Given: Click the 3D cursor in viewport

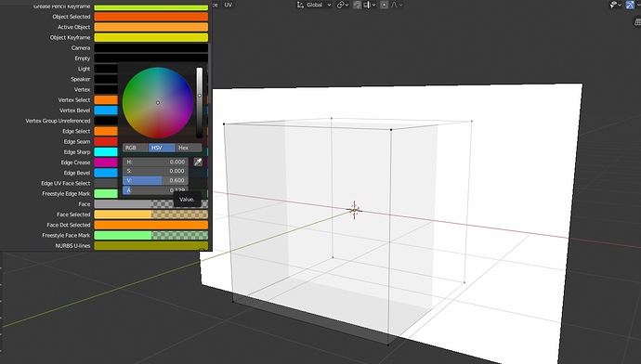Looking at the screenshot, I should click(354, 210).
